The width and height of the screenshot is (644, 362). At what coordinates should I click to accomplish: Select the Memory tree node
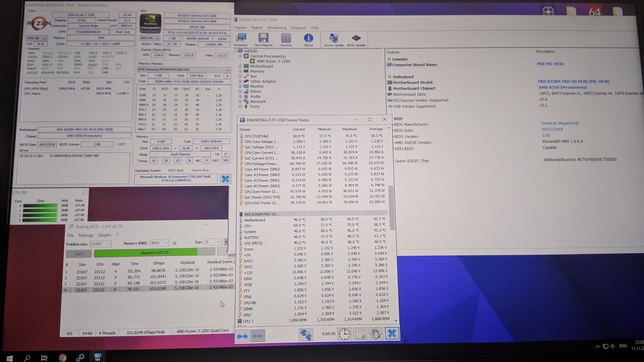(254, 71)
